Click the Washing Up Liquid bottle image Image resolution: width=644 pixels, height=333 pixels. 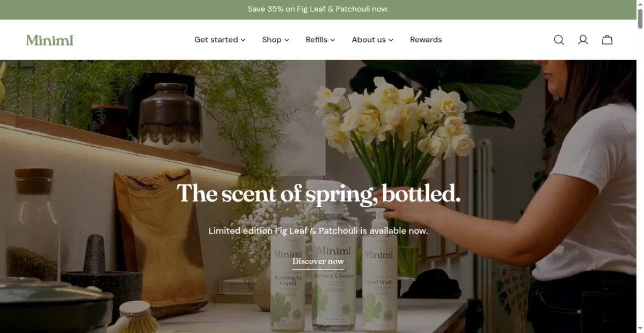(x=288, y=274)
